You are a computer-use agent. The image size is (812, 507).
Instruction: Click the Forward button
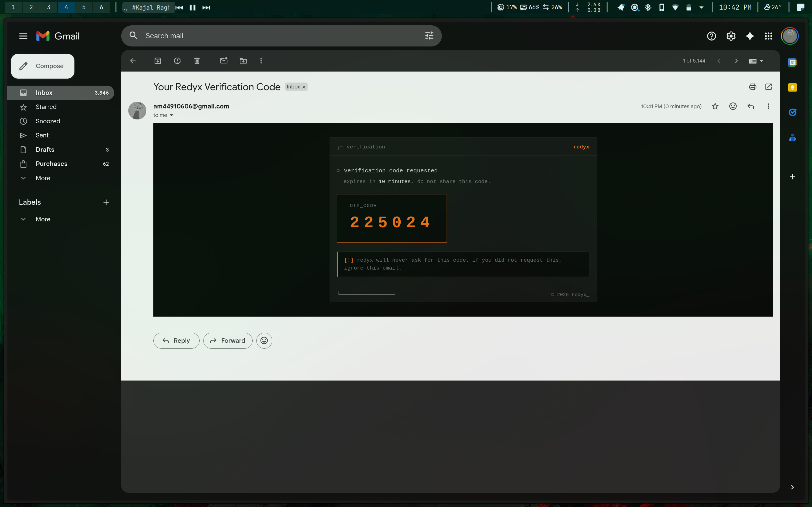pos(228,341)
